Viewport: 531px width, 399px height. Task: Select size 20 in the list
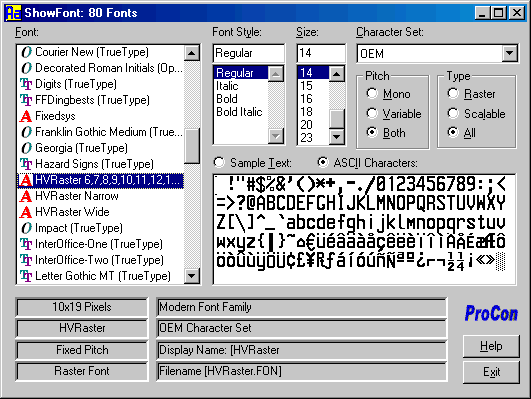pos(313,125)
